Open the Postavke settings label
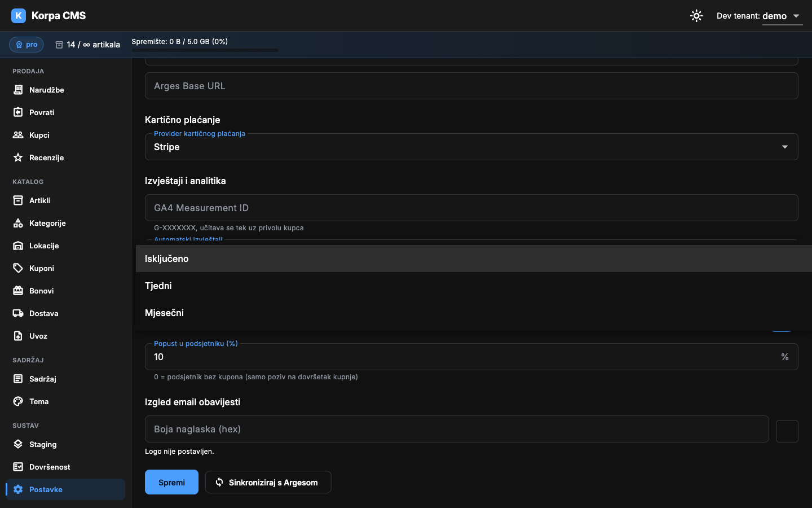Viewport: 812px width, 508px height. click(46, 489)
